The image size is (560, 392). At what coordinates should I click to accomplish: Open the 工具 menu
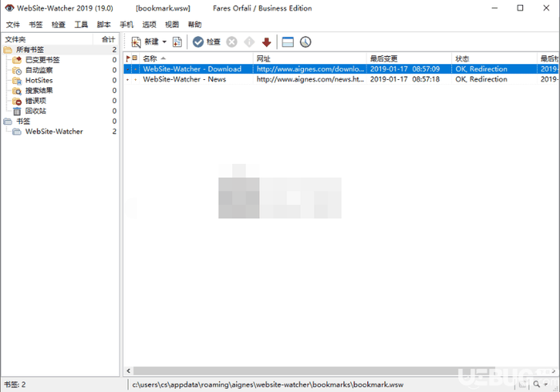81,25
